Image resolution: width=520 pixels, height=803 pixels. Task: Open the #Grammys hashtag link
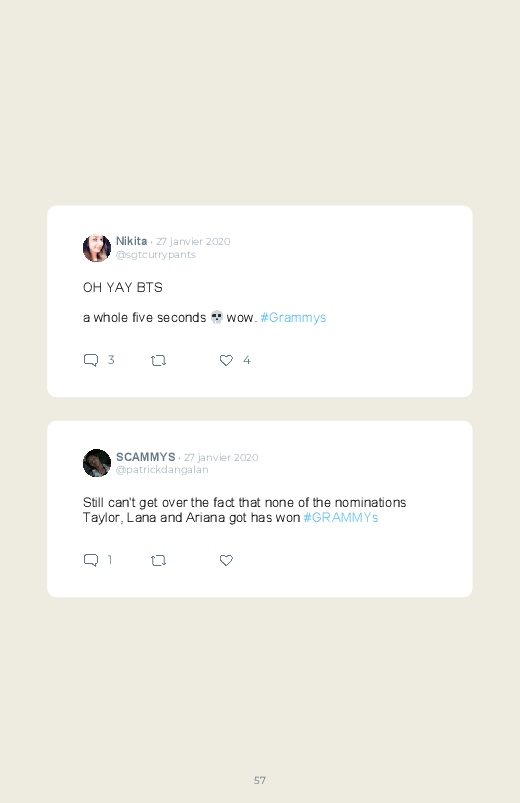pyautogui.click(x=293, y=318)
